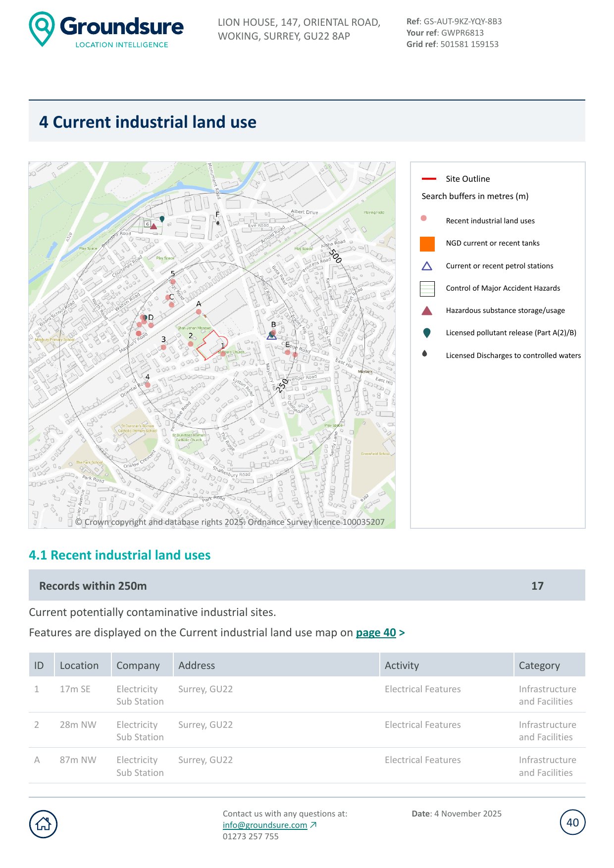Click map marker F near Monument Road
This screenshot has height=868, width=614.
click(218, 223)
